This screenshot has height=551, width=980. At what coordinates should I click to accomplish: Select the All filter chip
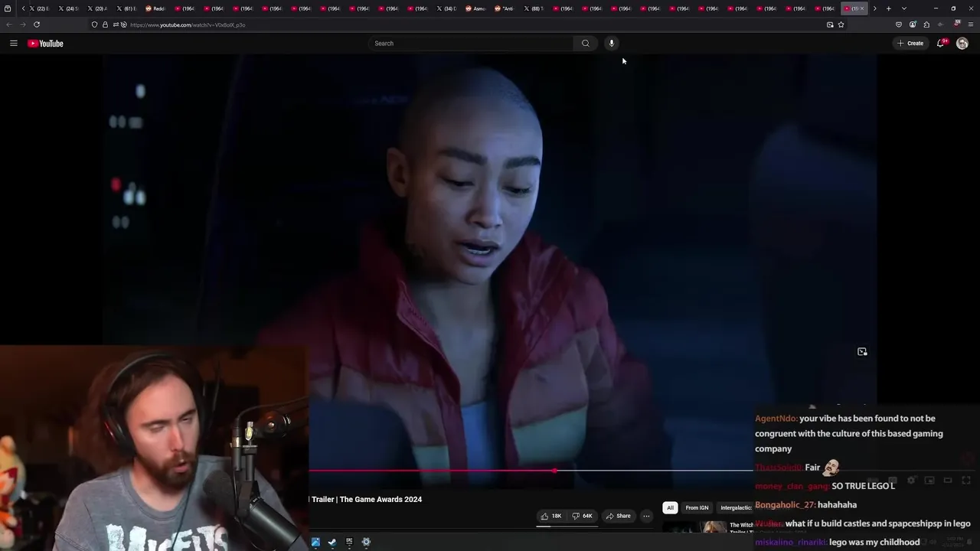[x=670, y=508]
